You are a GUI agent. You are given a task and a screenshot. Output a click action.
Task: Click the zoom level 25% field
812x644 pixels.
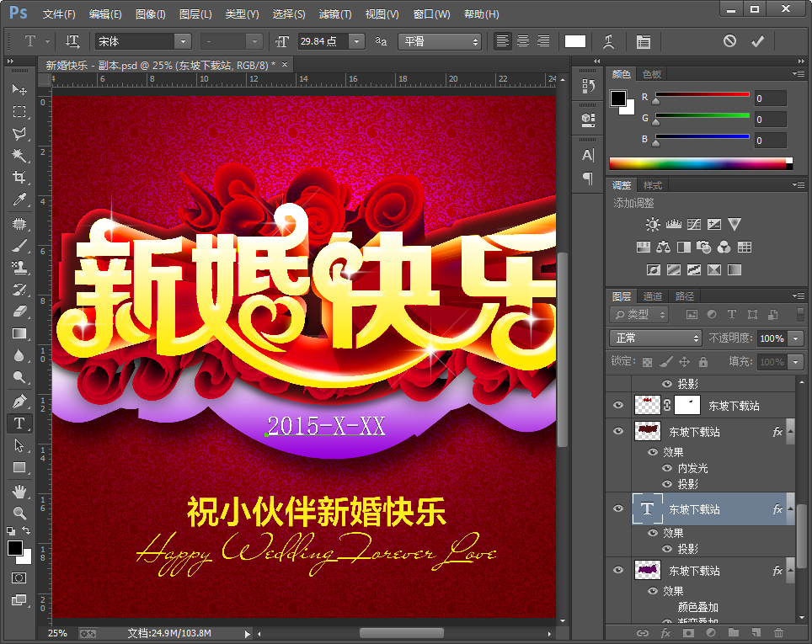[57, 633]
